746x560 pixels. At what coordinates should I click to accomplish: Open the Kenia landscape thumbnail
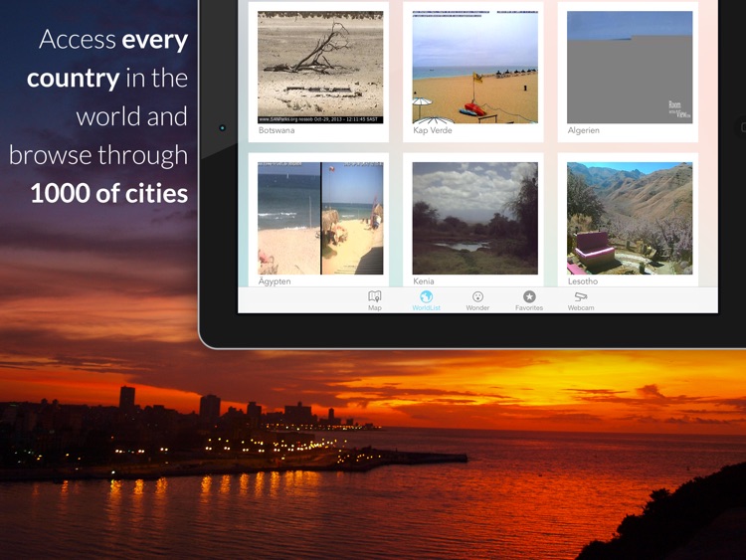tap(474, 219)
